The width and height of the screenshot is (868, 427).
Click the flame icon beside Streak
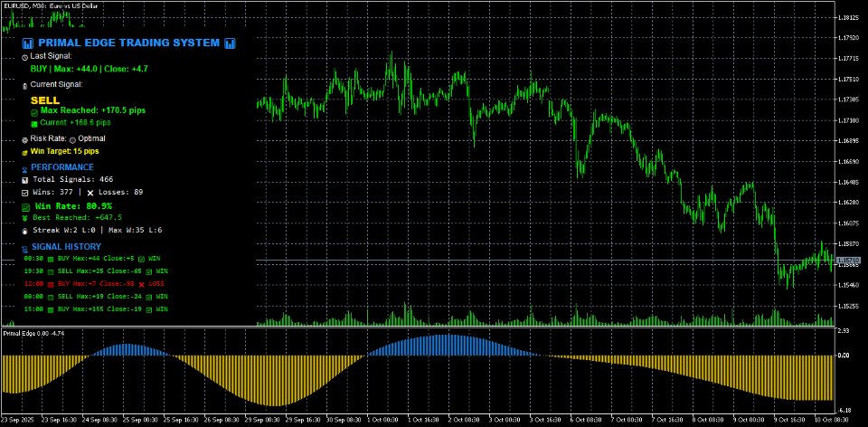point(25,231)
